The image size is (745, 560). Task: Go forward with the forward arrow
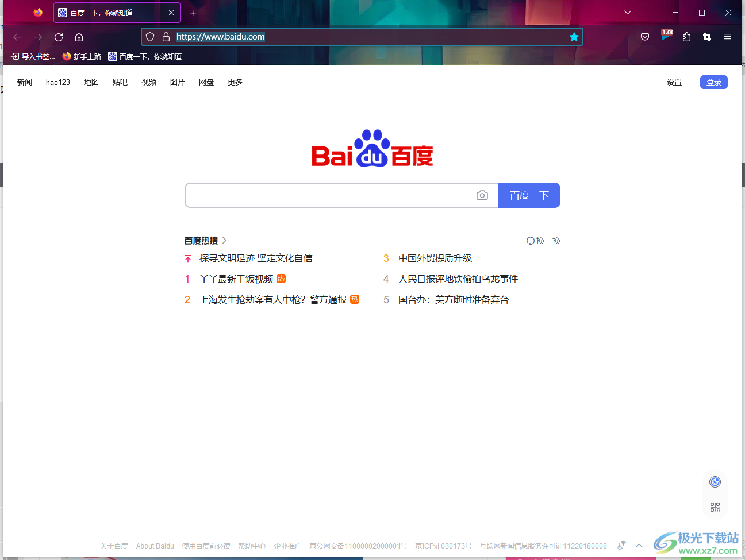tap(38, 37)
